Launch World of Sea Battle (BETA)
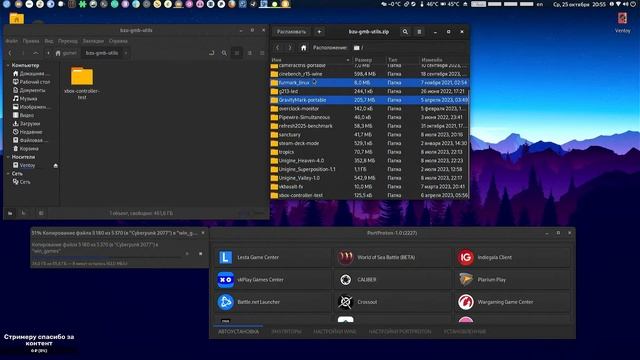Screen dimensions: 640x360 click(393, 258)
